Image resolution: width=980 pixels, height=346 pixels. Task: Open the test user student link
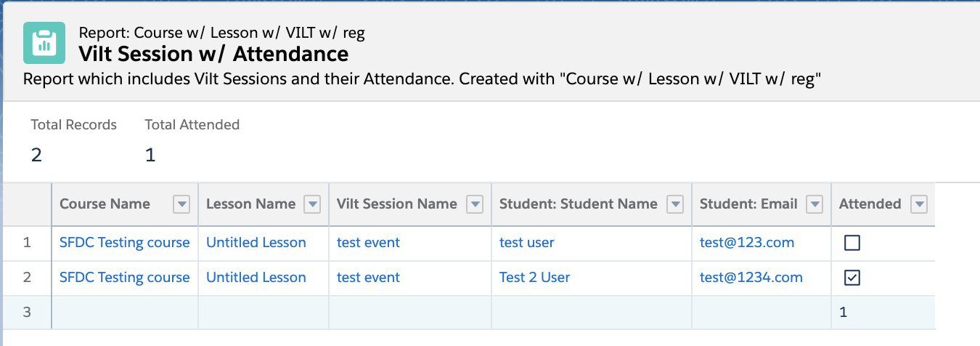click(x=526, y=243)
